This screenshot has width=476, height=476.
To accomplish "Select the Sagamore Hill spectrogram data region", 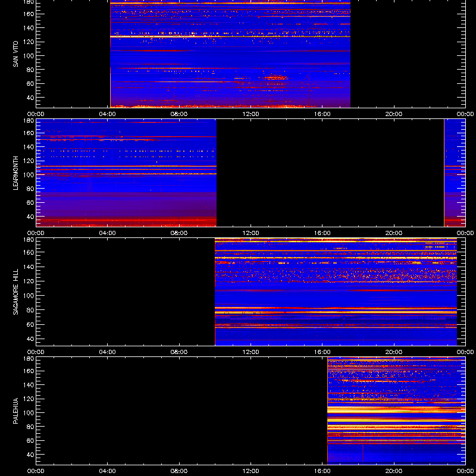I will (x=336, y=292).
